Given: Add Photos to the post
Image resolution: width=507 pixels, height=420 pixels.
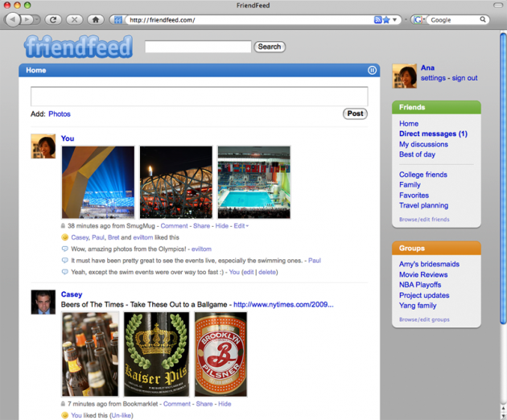Looking at the screenshot, I should (60, 113).
